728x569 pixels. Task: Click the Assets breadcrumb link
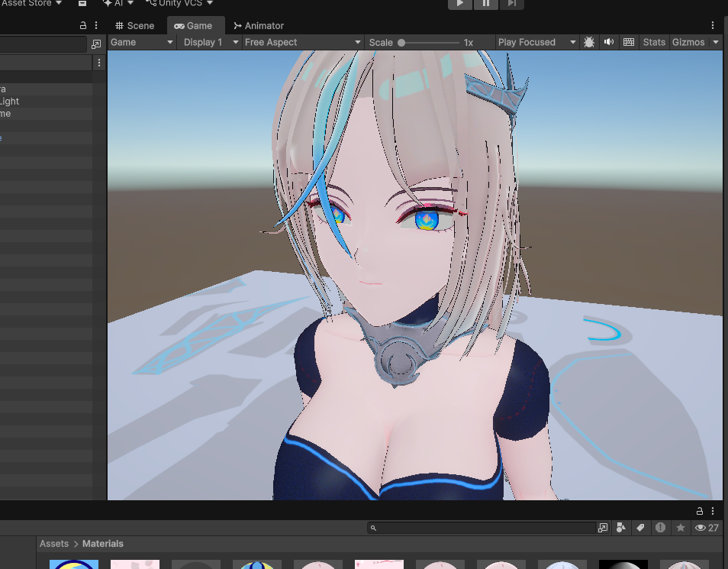54,544
